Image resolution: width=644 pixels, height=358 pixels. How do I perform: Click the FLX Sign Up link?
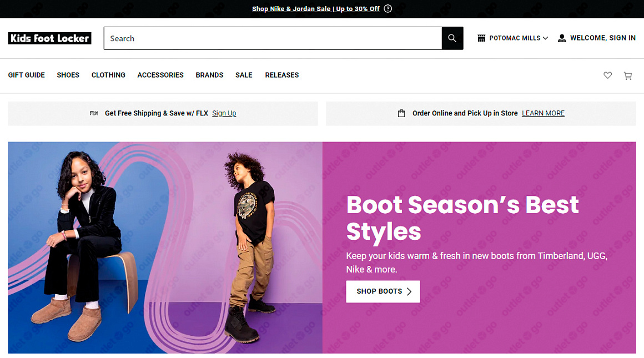coord(224,113)
